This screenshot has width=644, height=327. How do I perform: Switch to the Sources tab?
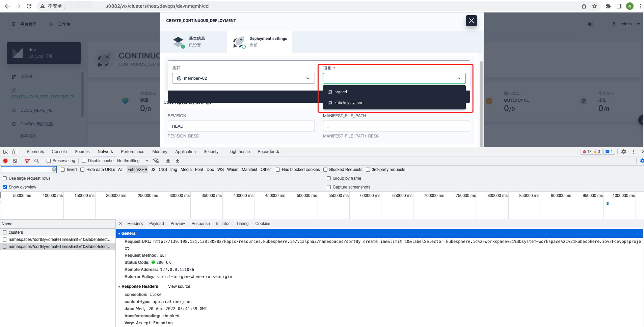[82, 152]
